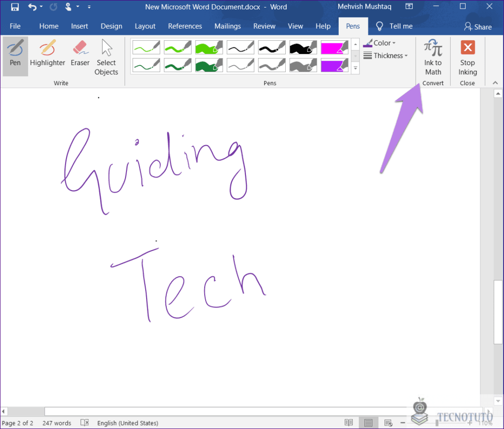Image resolution: width=504 pixels, height=429 pixels.
Task: Activate Select Objects cursor tool
Action: [106, 56]
